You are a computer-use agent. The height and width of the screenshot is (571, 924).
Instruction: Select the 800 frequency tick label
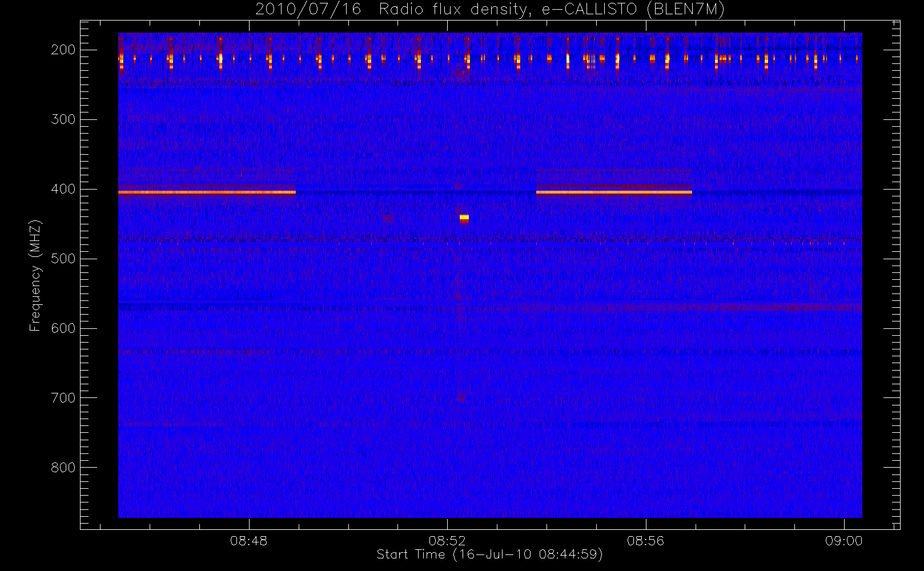click(x=63, y=468)
